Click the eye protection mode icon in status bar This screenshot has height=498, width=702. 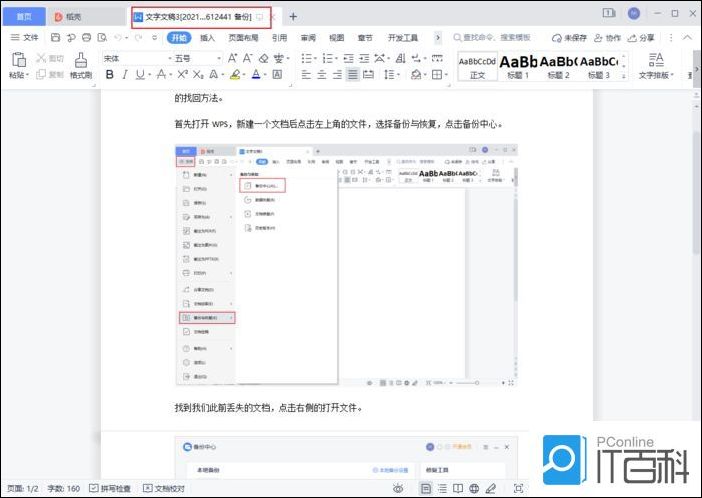[398, 489]
